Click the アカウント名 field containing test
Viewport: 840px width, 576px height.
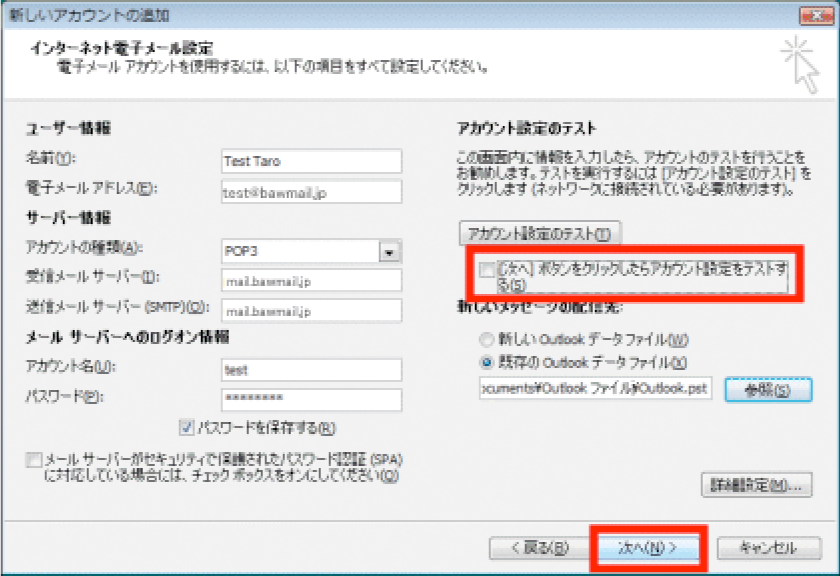point(311,370)
